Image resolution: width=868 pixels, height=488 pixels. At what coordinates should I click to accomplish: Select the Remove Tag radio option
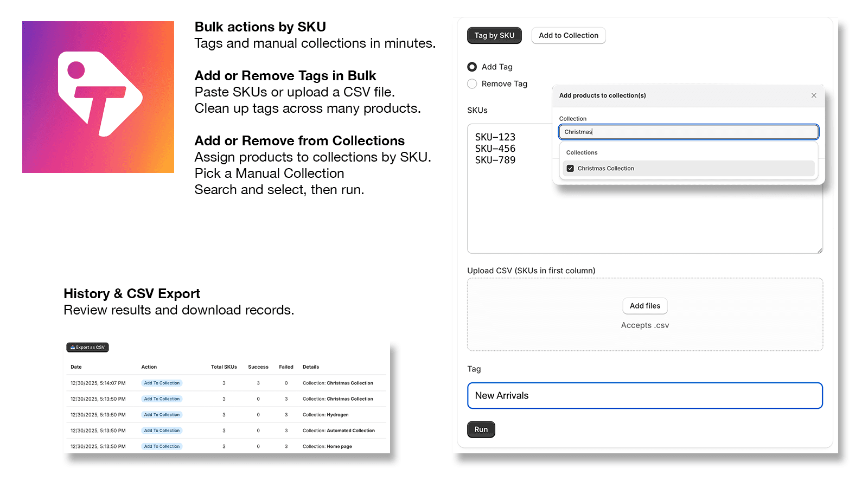472,84
